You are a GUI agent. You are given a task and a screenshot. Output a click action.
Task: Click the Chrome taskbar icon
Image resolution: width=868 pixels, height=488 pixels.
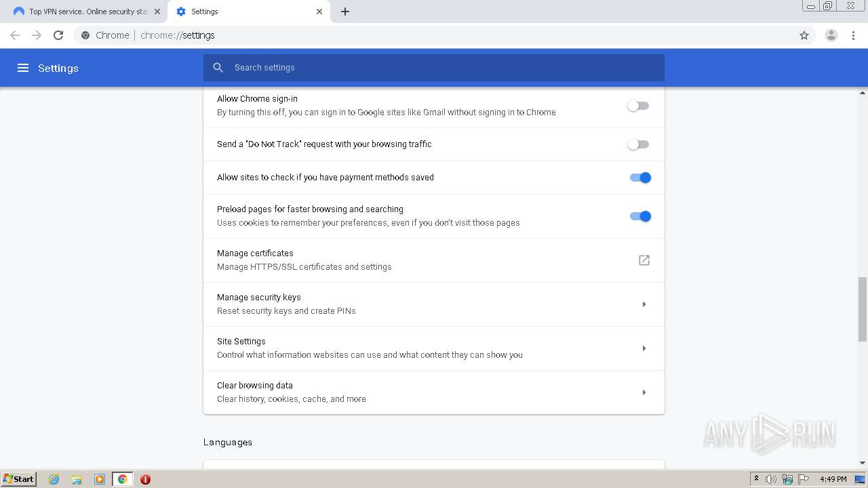point(123,479)
